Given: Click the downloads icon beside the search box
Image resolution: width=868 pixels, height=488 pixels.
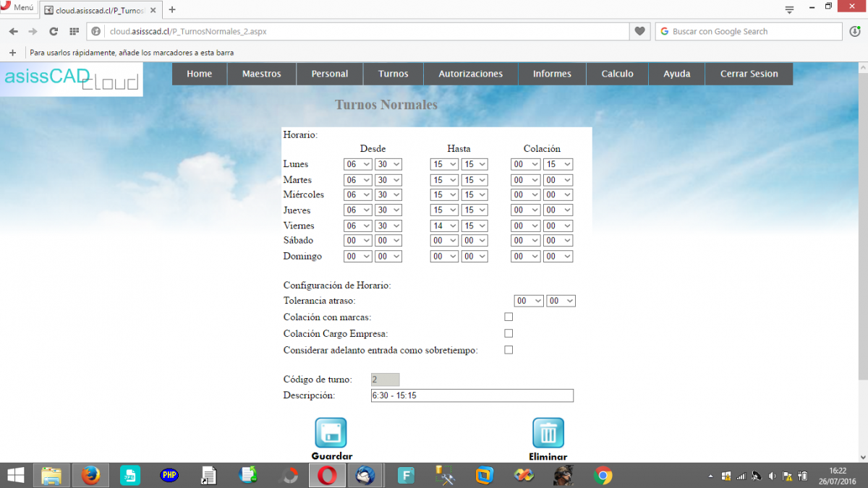Looking at the screenshot, I should click(x=855, y=32).
